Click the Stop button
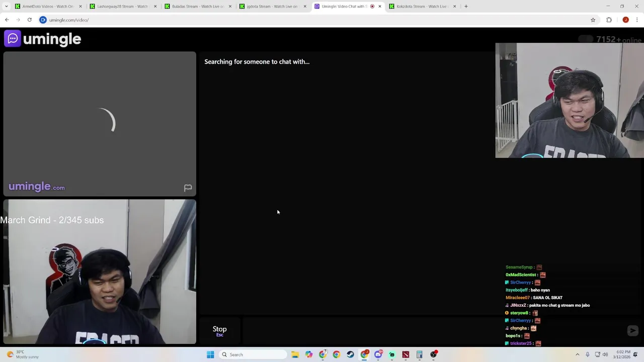The width and height of the screenshot is (644, 362). coord(219,331)
